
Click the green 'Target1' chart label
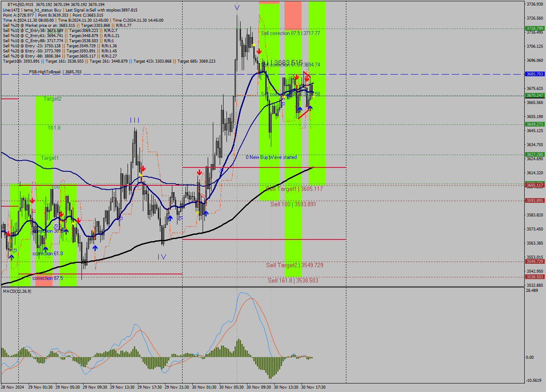coord(50,158)
